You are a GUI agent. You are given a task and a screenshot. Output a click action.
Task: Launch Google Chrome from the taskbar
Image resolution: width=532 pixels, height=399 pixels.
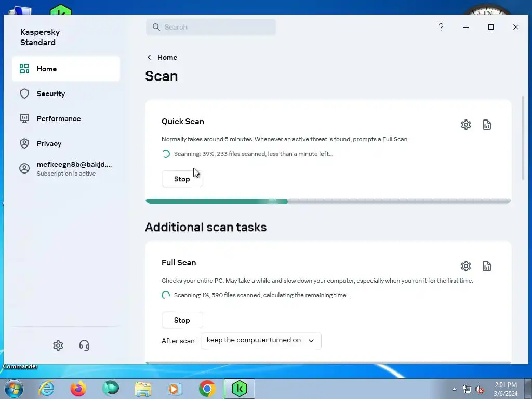click(x=207, y=389)
